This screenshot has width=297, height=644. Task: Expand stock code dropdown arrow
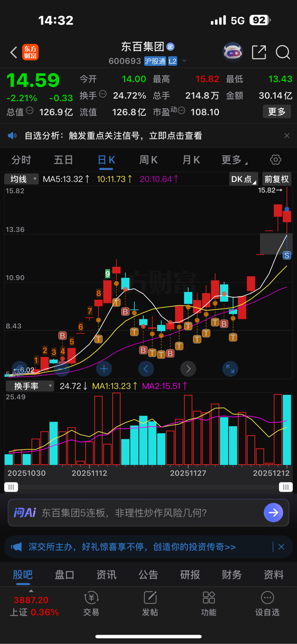pos(184,61)
